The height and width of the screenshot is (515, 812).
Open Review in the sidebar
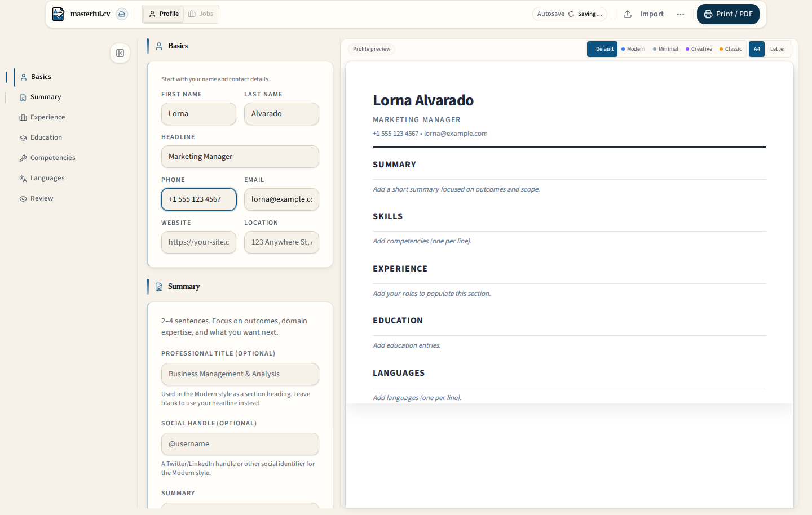pyautogui.click(x=42, y=198)
